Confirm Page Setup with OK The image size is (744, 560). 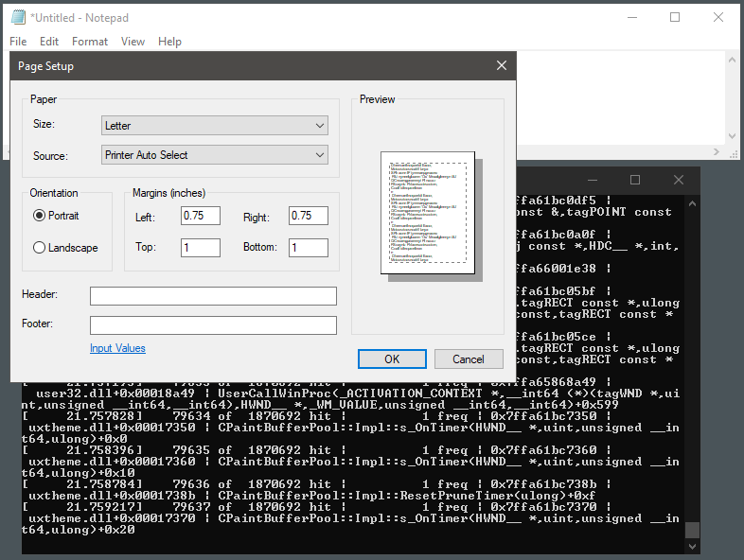tap(392, 359)
